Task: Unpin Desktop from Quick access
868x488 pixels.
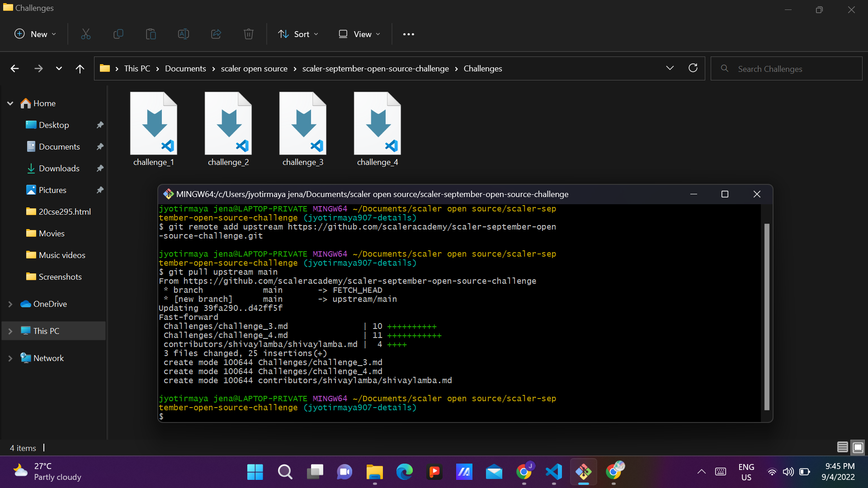Action: 100,125
